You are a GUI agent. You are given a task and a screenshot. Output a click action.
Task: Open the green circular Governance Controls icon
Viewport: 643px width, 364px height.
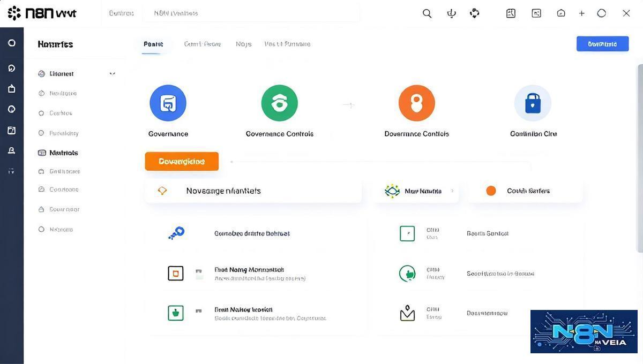point(279,103)
